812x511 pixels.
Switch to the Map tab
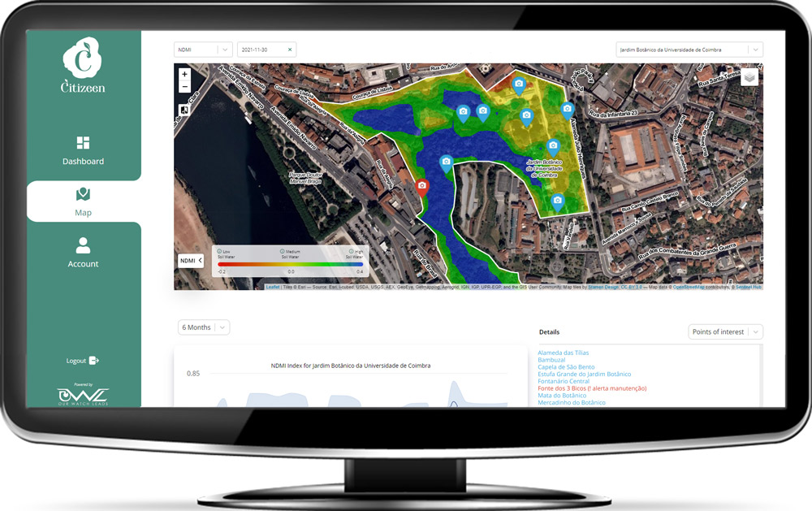point(83,201)
